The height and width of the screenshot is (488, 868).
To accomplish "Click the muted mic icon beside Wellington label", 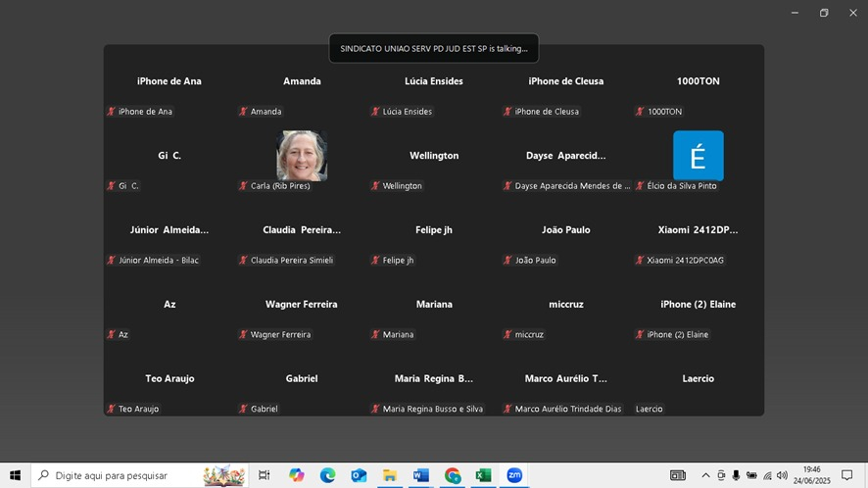I will coord(376,185).
